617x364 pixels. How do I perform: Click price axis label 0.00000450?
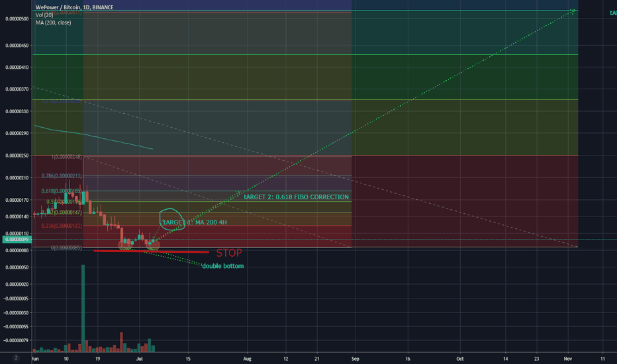click(17, 45)
